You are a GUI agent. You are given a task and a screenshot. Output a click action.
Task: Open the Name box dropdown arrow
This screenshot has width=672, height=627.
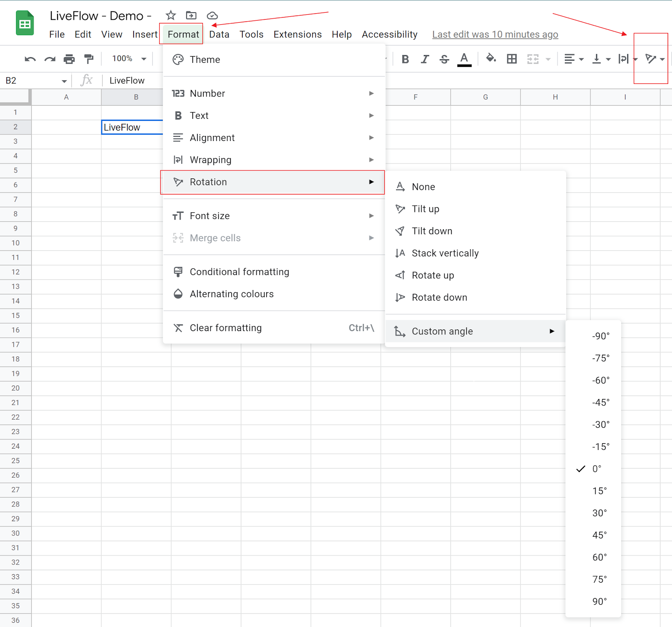tap(64, 80)
